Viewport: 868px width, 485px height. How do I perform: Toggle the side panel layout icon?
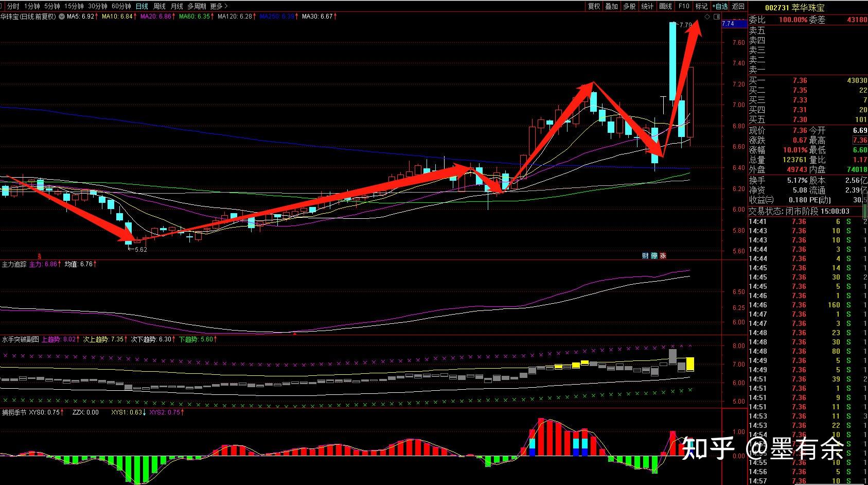pyautogui.click(x=717, y=17)
